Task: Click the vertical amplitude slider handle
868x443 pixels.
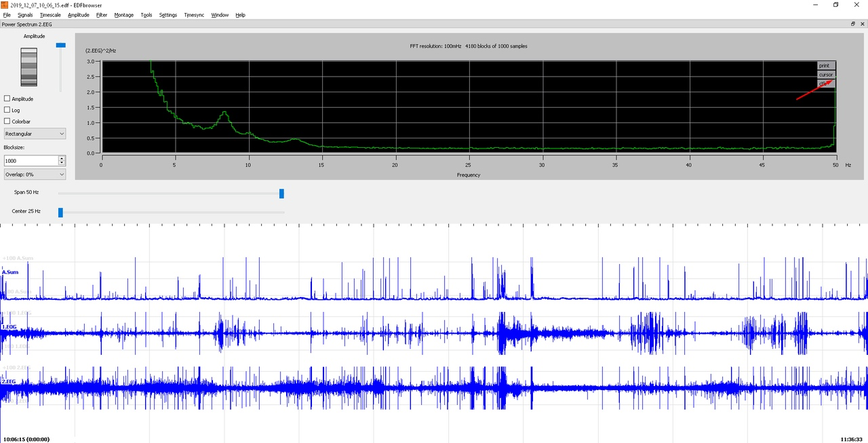Action: [x=61, y=45]
